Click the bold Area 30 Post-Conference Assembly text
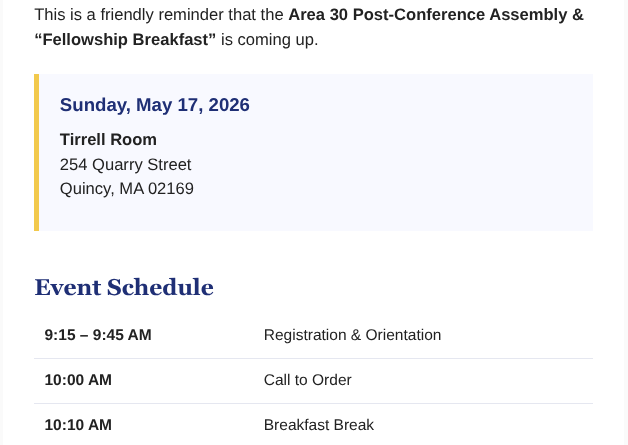Screen dimensions: 628x445 (427, 15)
